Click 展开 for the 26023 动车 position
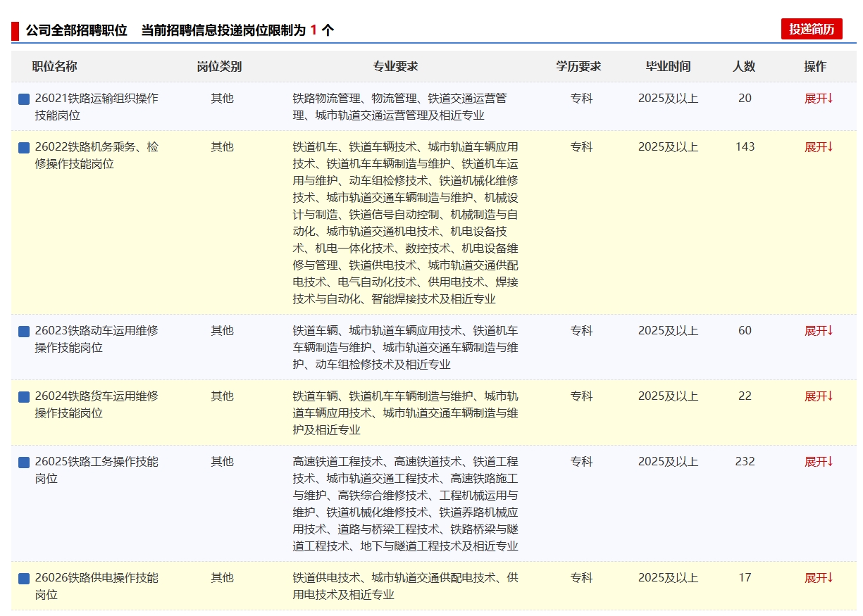The width and height of the screenshot is (863, 616). 819,331
